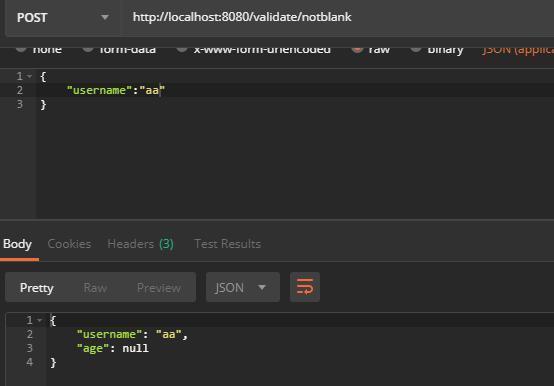This screenshot has width=554, height=386.
Task: Click opening brace on request line 1
Action: (x=43, y=76)
